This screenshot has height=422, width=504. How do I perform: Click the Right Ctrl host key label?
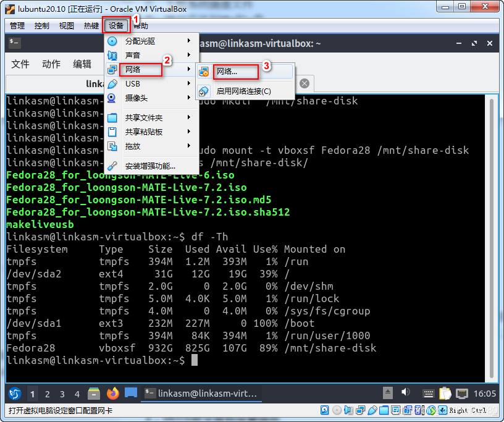point(468,410)
